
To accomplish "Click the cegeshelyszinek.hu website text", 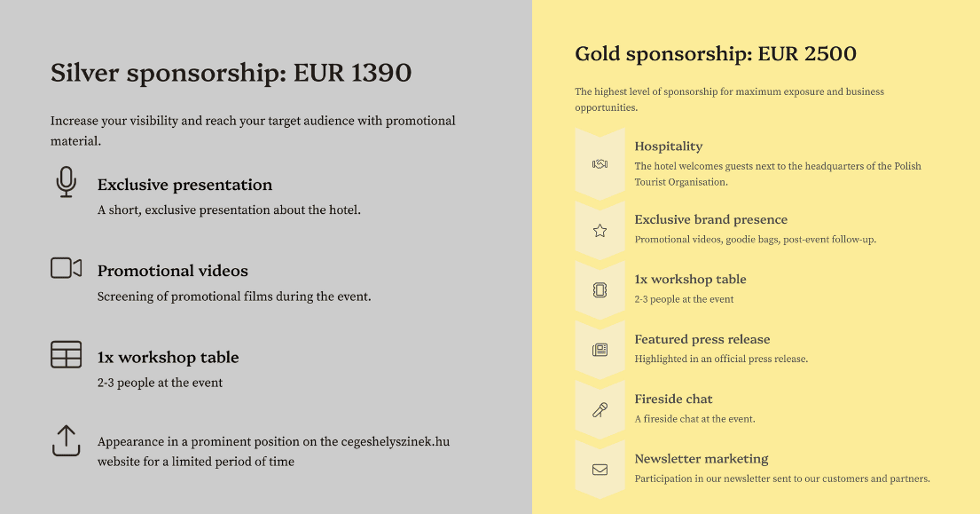I will 395,442.
